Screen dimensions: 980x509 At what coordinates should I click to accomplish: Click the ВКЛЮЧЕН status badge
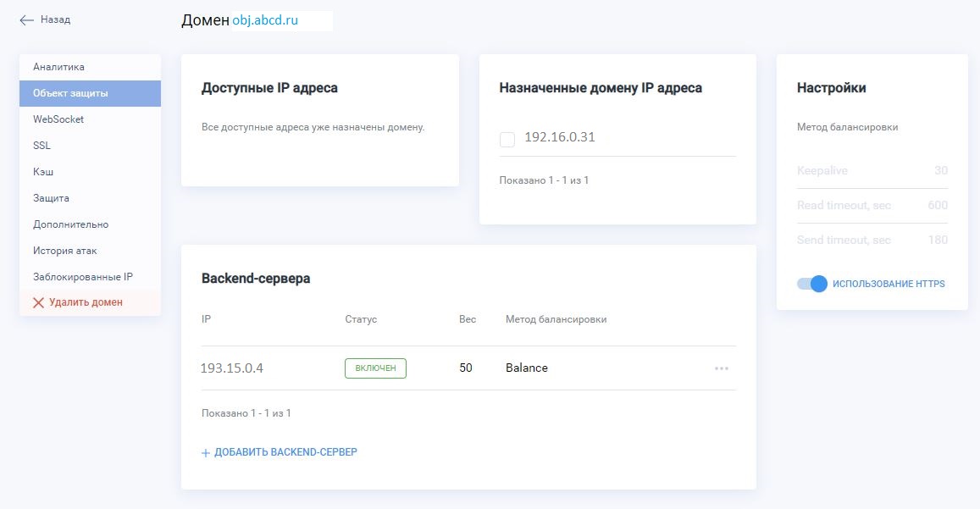pos(375,368)
